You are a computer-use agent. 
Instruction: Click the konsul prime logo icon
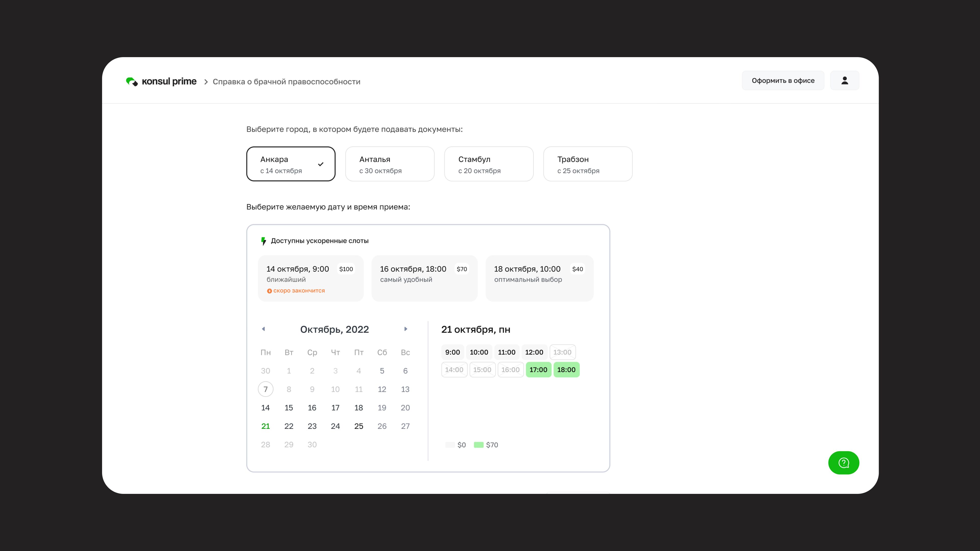(132, 81)
